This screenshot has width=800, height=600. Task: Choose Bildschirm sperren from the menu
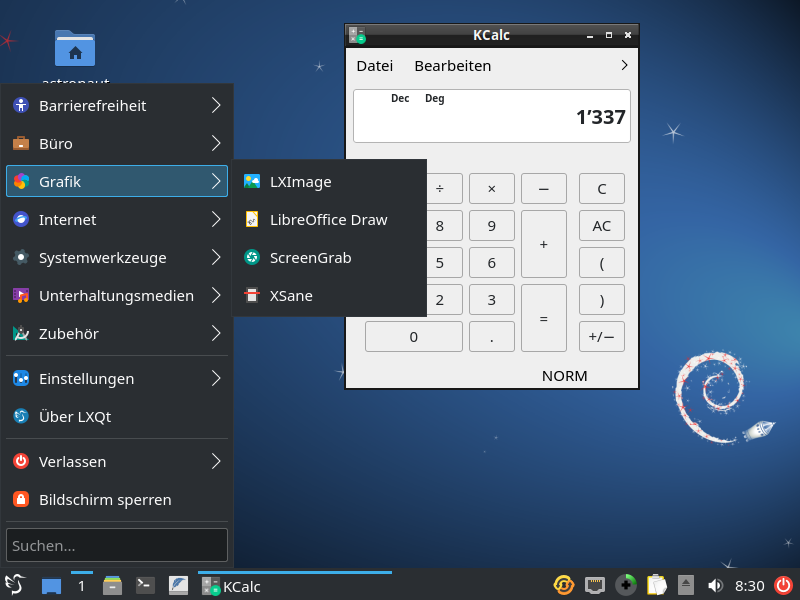tap(117, 499)
